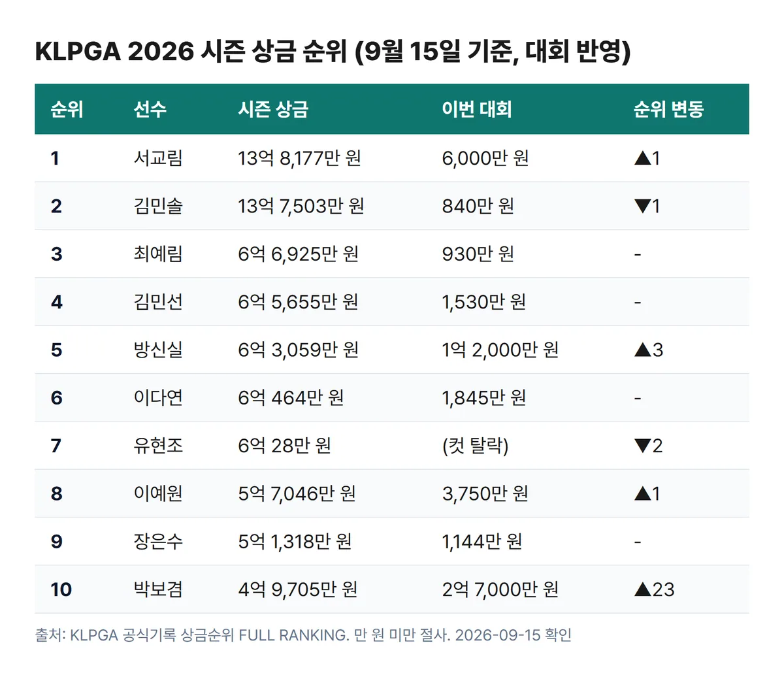Click tournament prize 2억 7,000만 원

500,589
